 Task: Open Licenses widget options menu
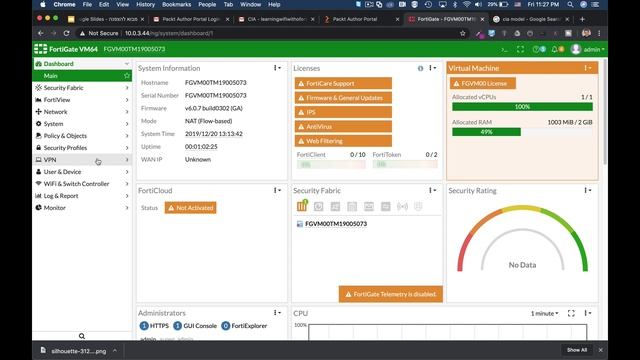click(432, 68)
